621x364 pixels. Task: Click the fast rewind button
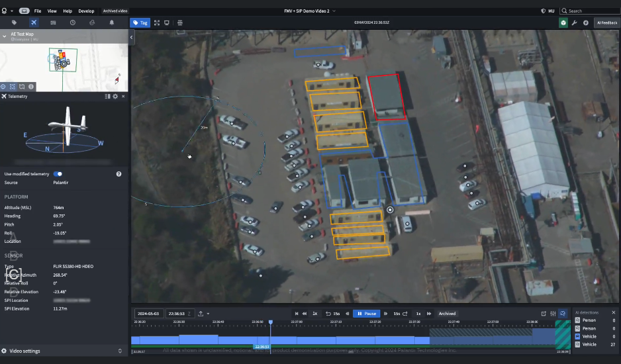[x=305, y=314]
